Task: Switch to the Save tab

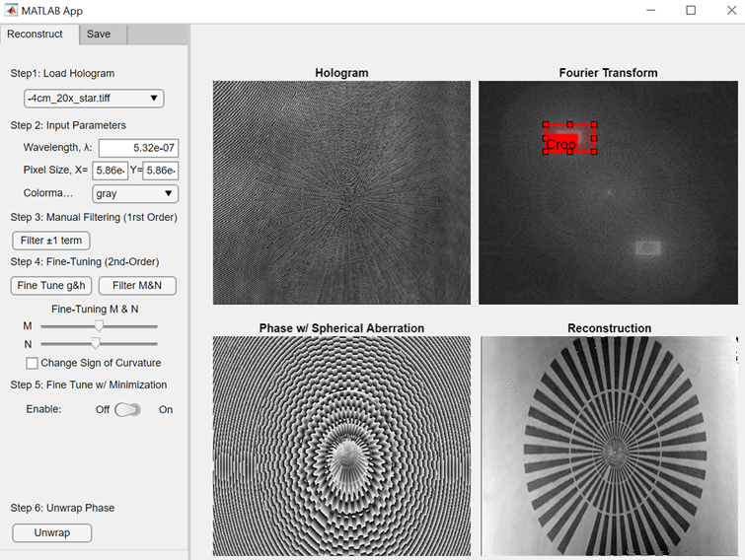Action: click(99, 34)
